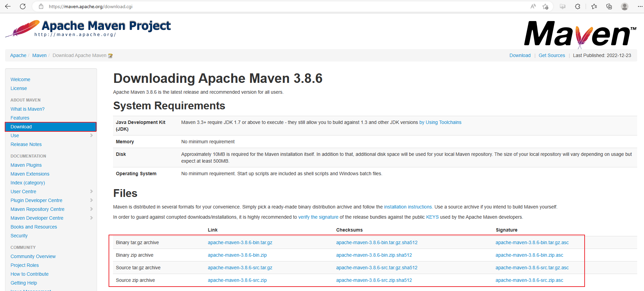Open apache-maven-3.8.6-src.zip.asc signature
Viewport: 644px width, 291px height.
[529, 280]
